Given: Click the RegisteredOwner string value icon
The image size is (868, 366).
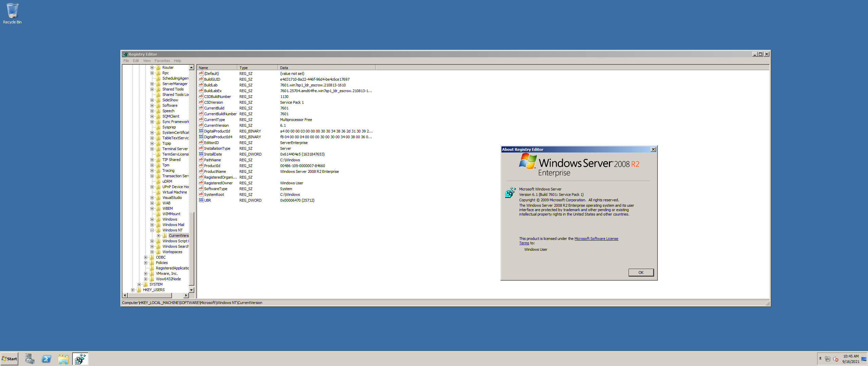Looking at the screenshot, I should coord(201,183).
